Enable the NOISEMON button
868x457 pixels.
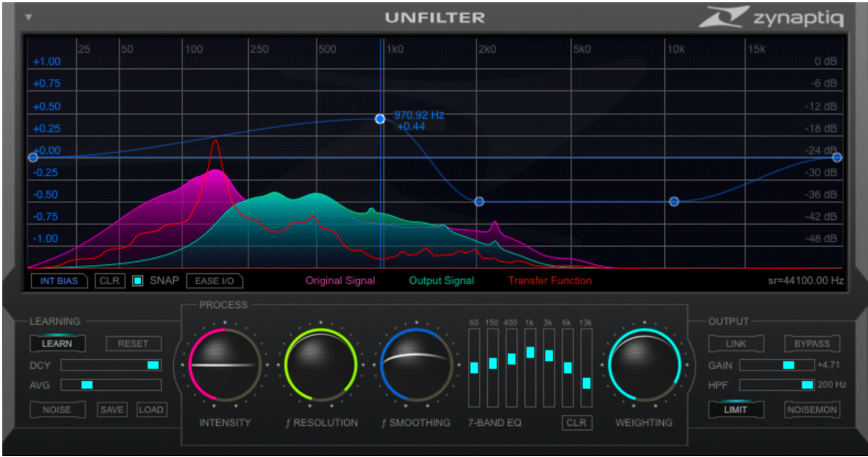(x=812, y=410)
